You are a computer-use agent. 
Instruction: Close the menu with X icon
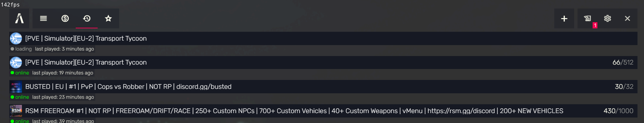pos(627,18)
